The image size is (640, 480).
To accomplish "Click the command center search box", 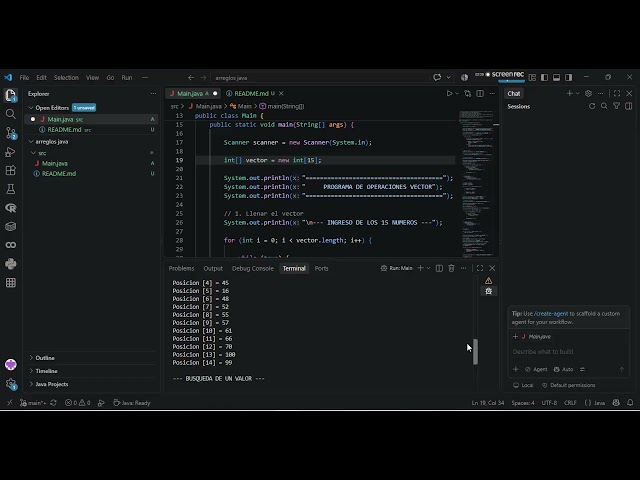I will click(320, 78).
